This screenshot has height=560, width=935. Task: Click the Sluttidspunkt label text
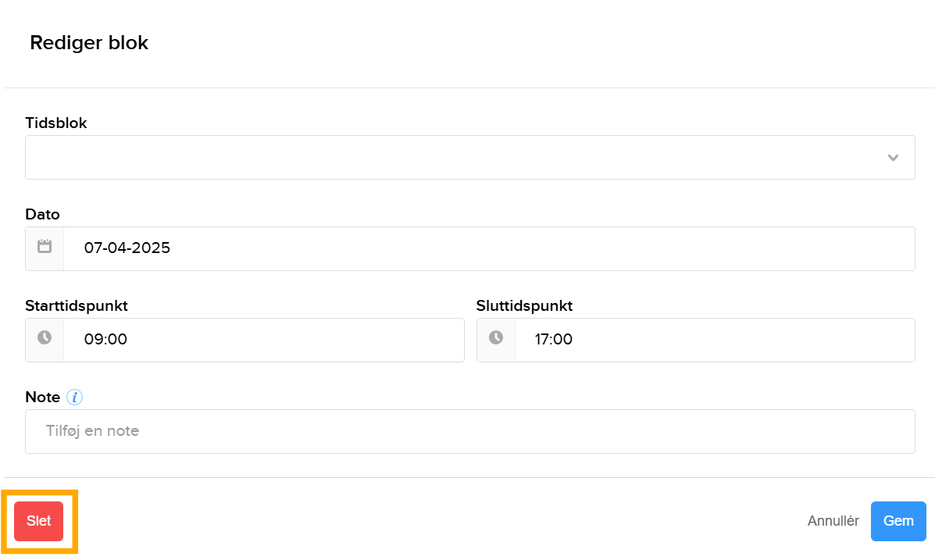[x=524, y=306]
